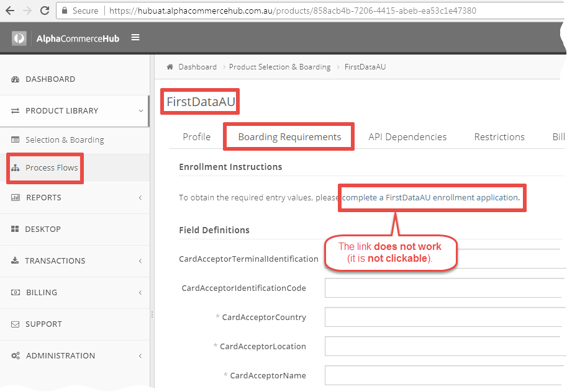Click the Dashboard gauge icon in sidebar

coord(15,79)
